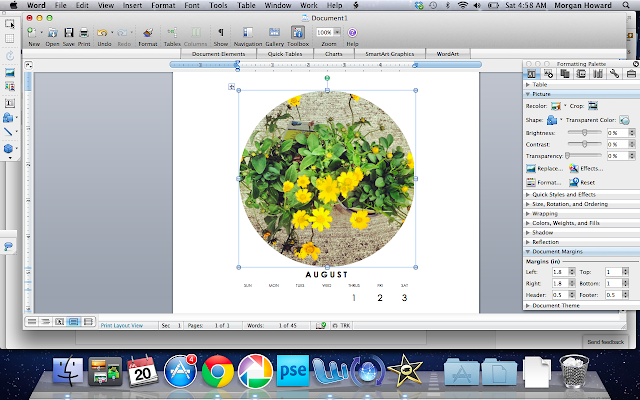
Task: Click the tab stop selector at ruler corner
Action: click(28, 65)
